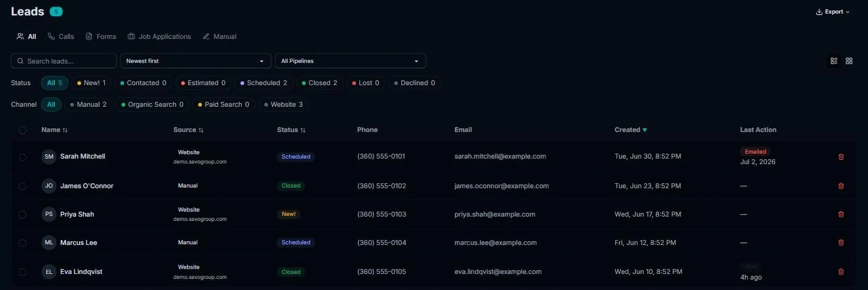The height and width of the screenshot is (290, 868).
Task: Filter status by Contacted 0
Action: point(143,83)
